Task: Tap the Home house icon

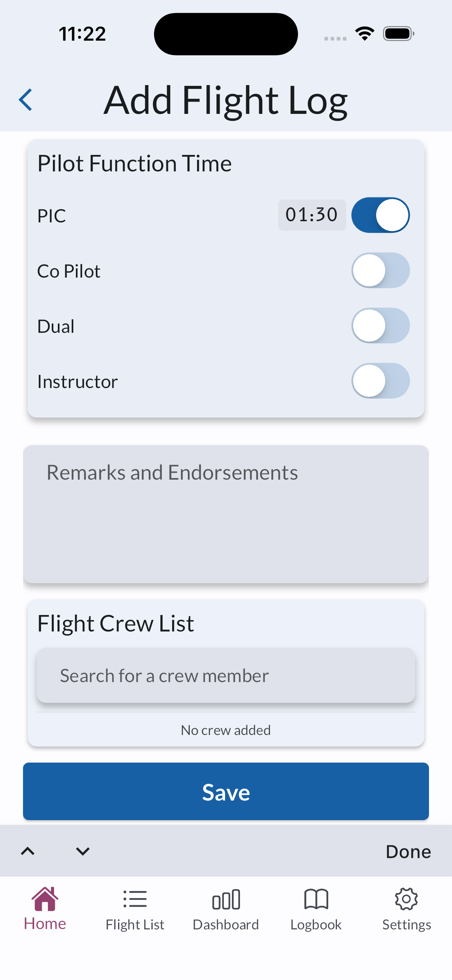Action: (45, 898)
